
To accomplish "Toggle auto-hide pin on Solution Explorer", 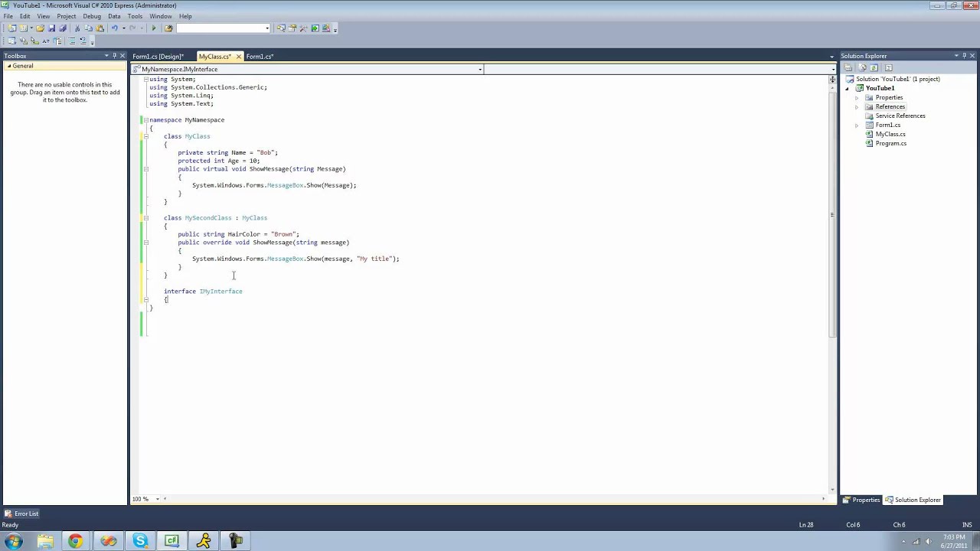I will pos(965,56).
